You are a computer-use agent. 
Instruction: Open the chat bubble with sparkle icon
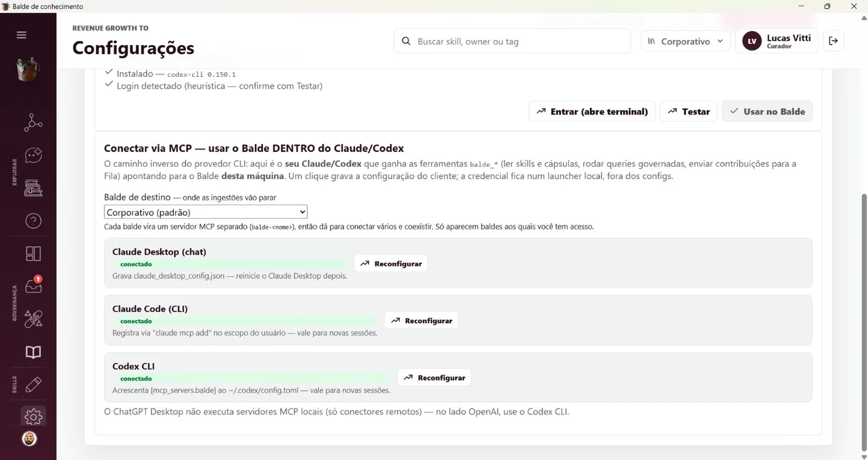tap(33, 155)
